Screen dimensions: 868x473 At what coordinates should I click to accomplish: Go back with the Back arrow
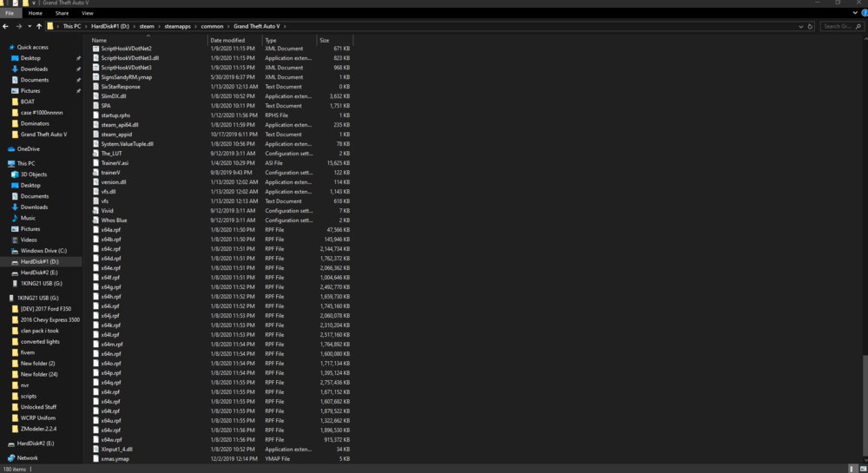pyautogui.click(x=5, y=26)
